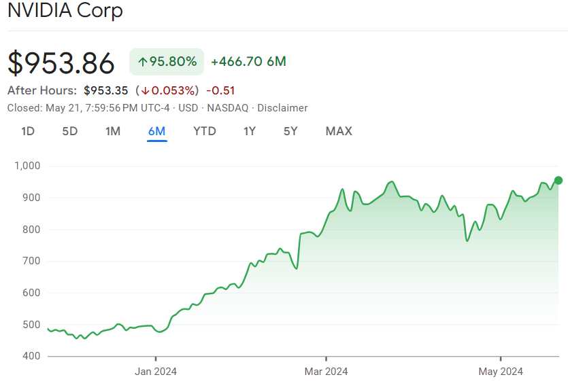Click the Jan 2024 axis label
This screenshot has width=568, height=392.
coord(156,372)
